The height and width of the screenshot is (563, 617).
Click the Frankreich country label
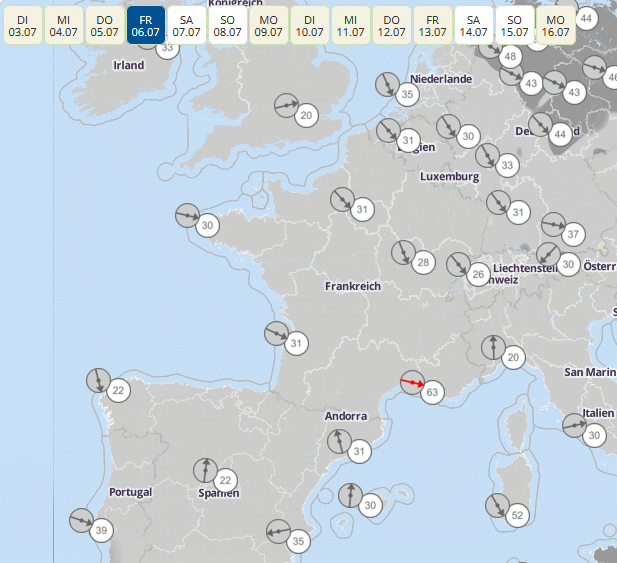(x=352, y=286)
